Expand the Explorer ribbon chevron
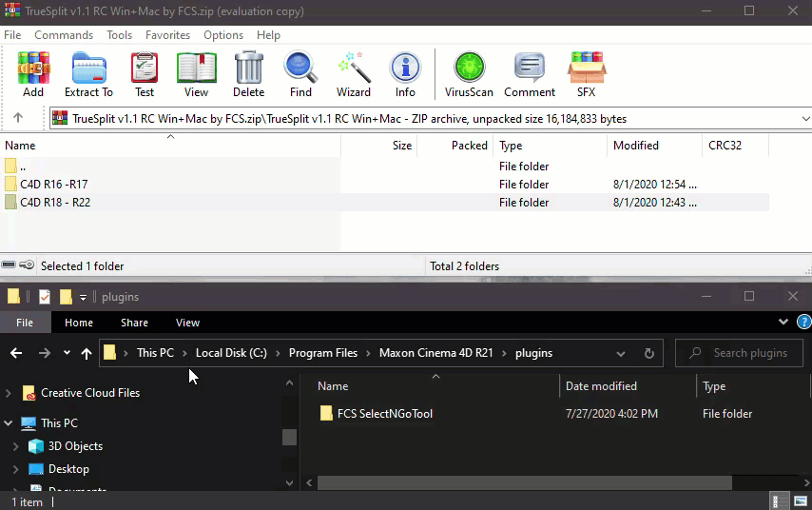Image resolution: width=812 pixels, height=510 pixels. [x=783, y=322]
